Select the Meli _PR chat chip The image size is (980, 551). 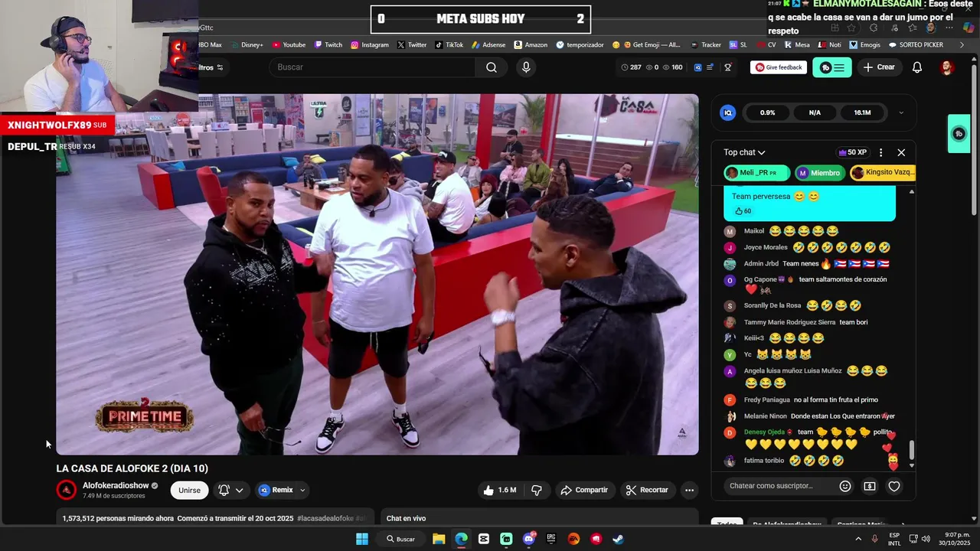coord(756,173)
